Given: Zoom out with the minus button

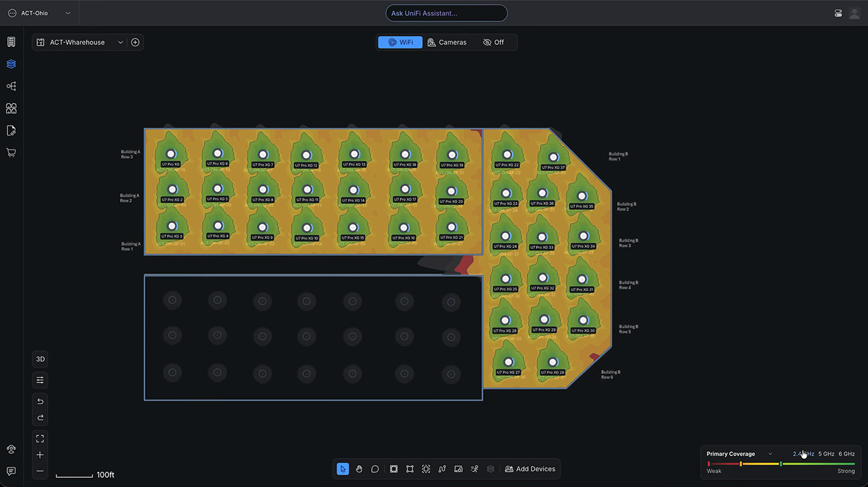Looking at the screenshot, I should point(40,471).
